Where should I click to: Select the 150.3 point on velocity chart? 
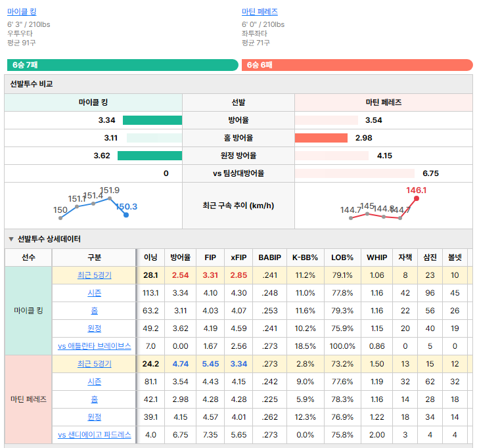(126, 215)
